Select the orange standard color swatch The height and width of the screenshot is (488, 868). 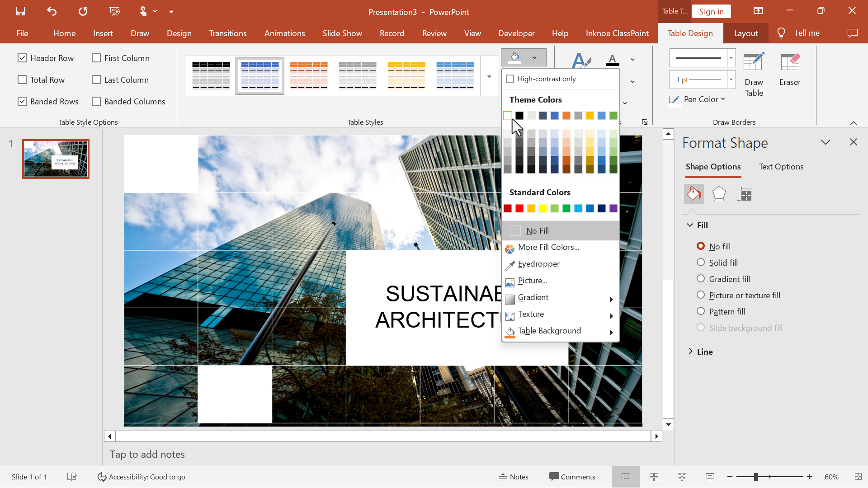pos(531,207)
